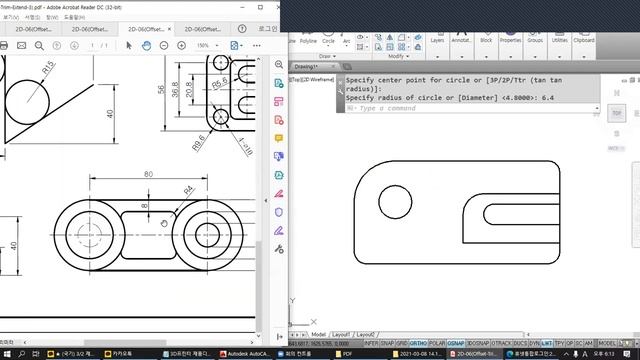
Task: Click the TOP face of the ViewCube
Action: pos(616,113)
